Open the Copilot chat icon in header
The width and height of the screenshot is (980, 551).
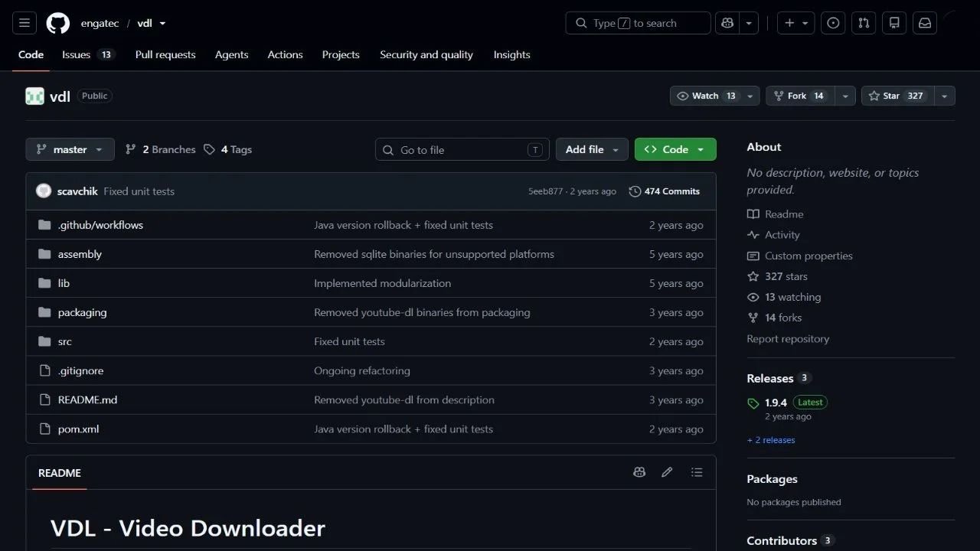coord(727,23)
